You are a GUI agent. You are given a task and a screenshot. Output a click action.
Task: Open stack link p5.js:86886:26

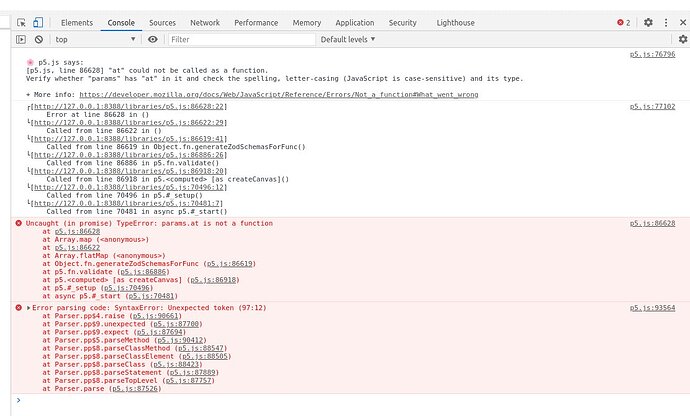[129, 155]
